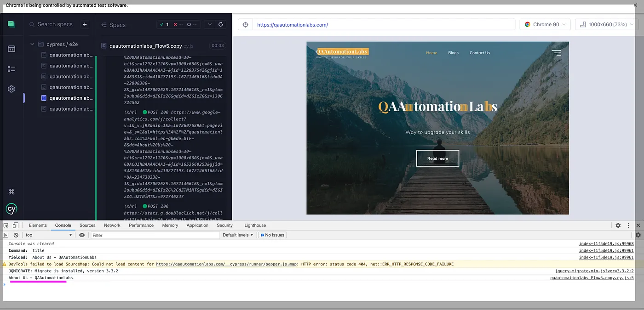The width and height of the screenshot is (644, 310).
Task: Open the runner options chevron dropdown
Action: 210,24
